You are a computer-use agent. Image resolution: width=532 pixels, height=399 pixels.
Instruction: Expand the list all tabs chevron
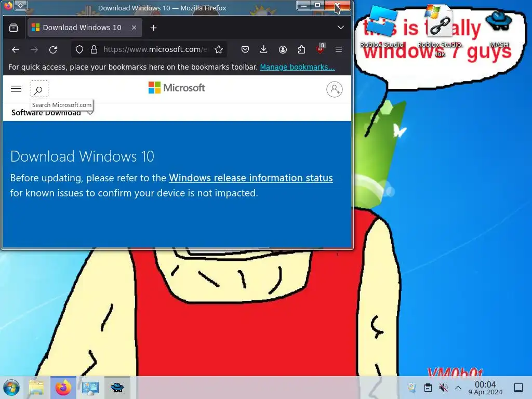coord(341,28)
